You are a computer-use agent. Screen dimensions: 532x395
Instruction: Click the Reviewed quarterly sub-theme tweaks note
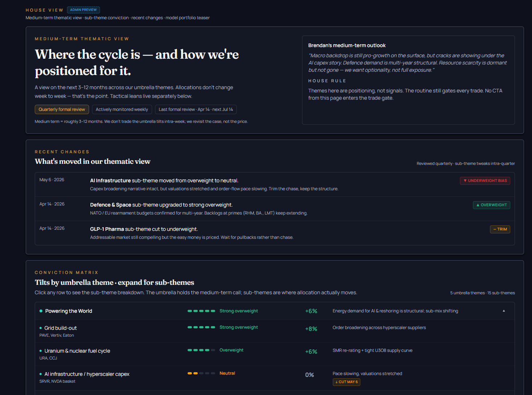pyautogui.click(x=466, y=163)
